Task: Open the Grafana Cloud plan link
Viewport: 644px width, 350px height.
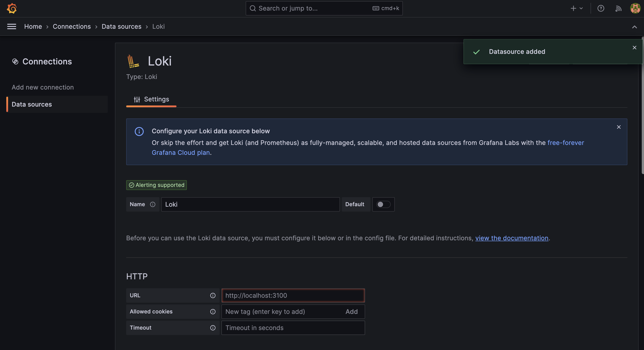Action: tap(181, 152)
